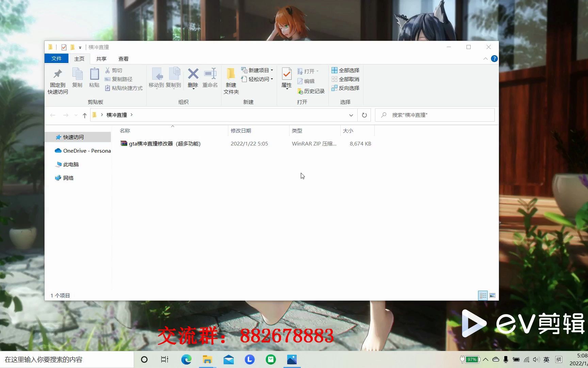This screenshot has height=368, width=588.
Task: Expand the address bar history dropdown
Action: [x=351, y=115]
